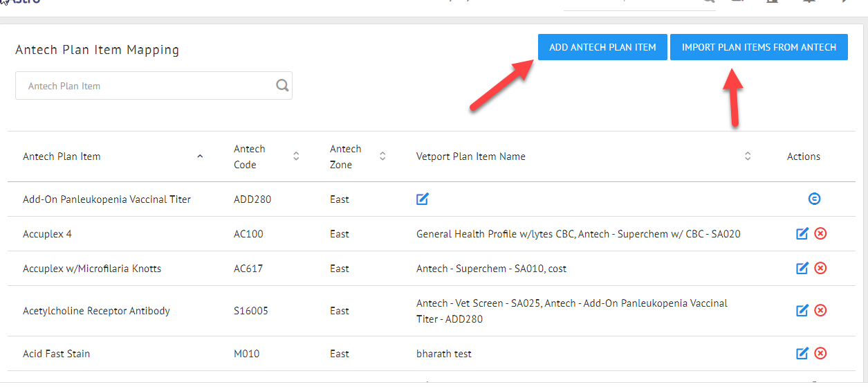This screenshot has width=868, height=387.
Task: Click the search magnifier in Antech Plan Item field
Action: pos(282,85)
